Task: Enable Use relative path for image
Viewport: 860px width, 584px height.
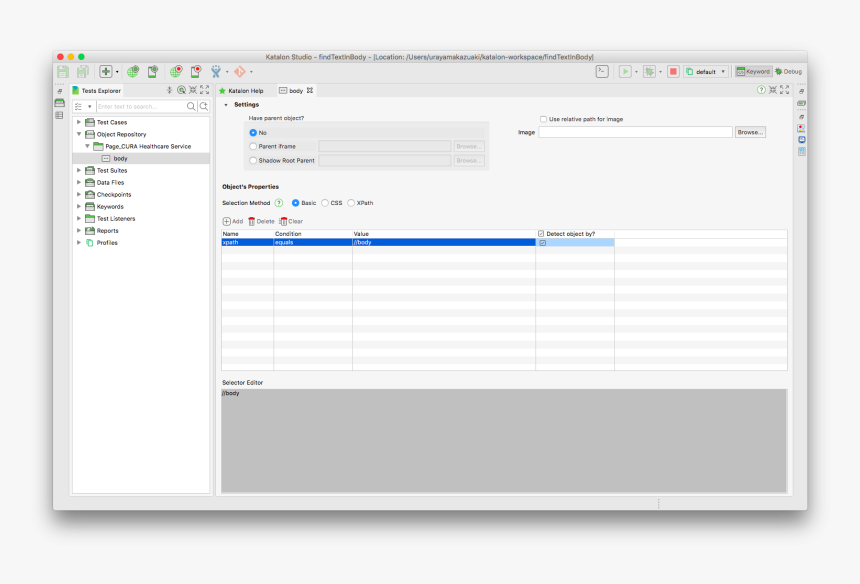Action: (544, 119)
